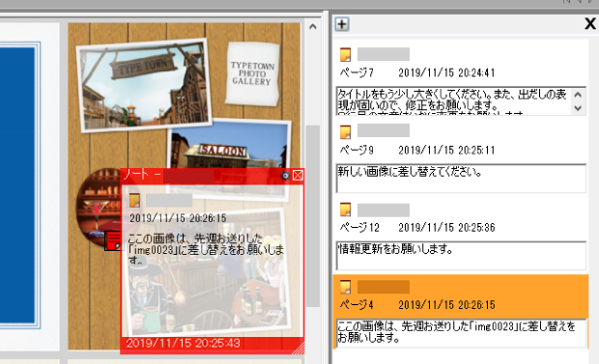Select the note icon for page 12
599x364 pixels.
345,210
